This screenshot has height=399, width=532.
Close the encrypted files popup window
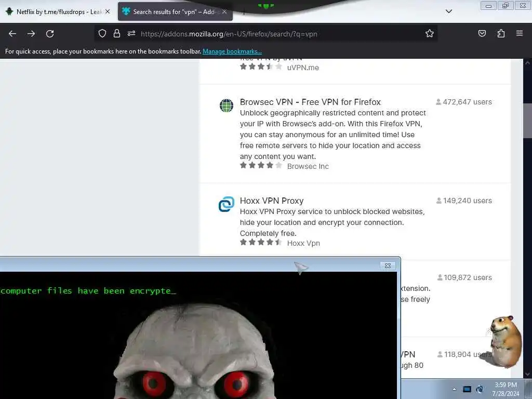tap(388, 265)
